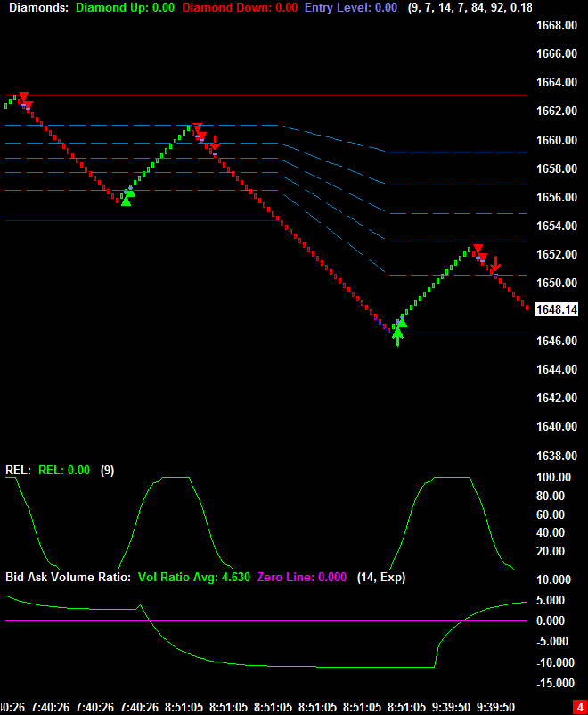Select the green up arrow below the 1646 low
The image size is (588, 715).
397,338
